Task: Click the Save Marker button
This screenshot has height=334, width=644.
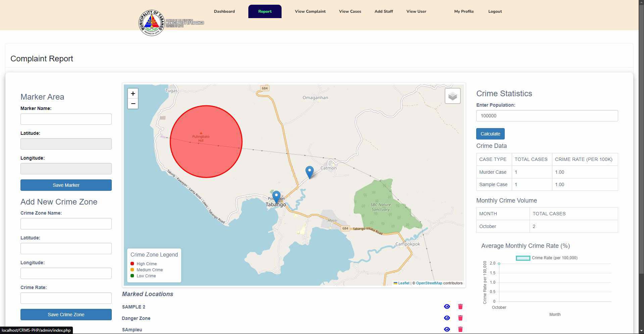Action: click(66, 185)
